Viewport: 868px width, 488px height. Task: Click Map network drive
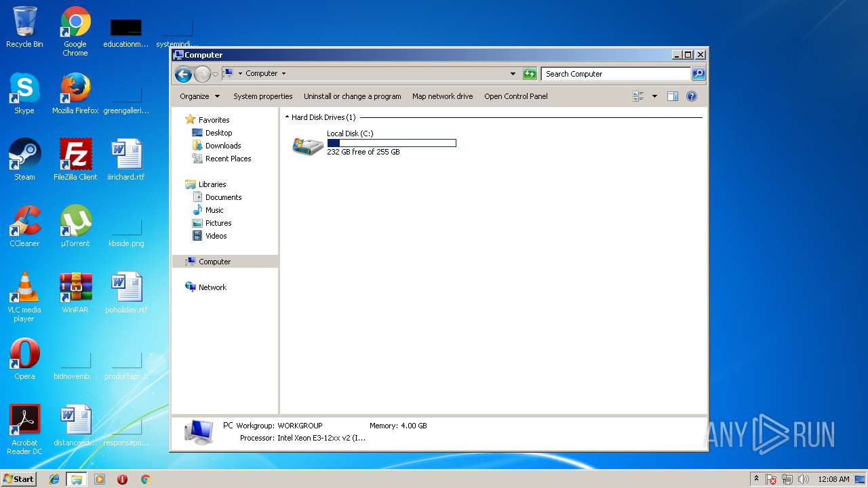tap(443, 96)
